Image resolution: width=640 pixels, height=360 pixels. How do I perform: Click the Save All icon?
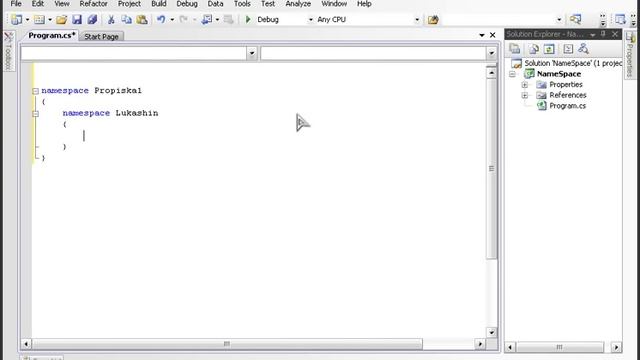[x=92, y=19]
